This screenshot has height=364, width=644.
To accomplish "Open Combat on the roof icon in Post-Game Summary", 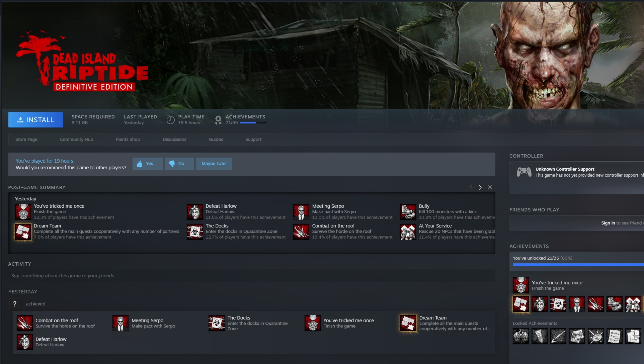I will [x=301, y=232].
